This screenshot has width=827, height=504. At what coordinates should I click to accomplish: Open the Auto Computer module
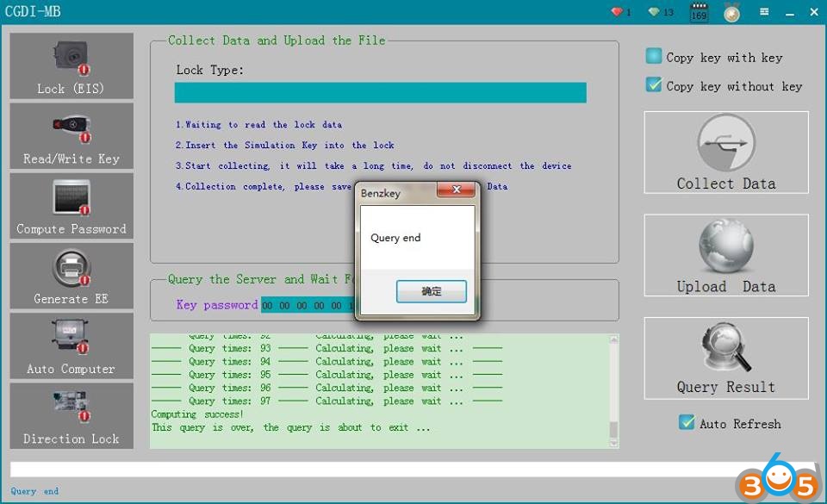point(72,345)
